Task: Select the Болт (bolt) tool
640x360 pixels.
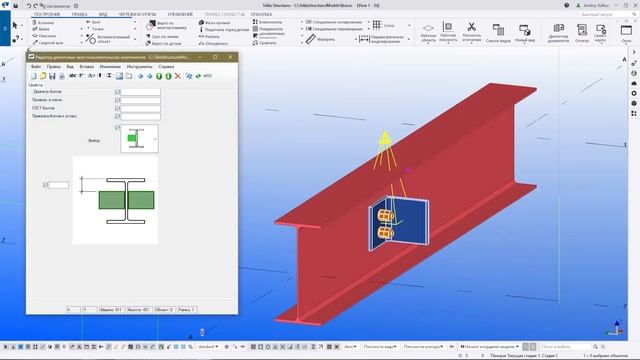Action: pyautogui.click(x=93, y=22)
